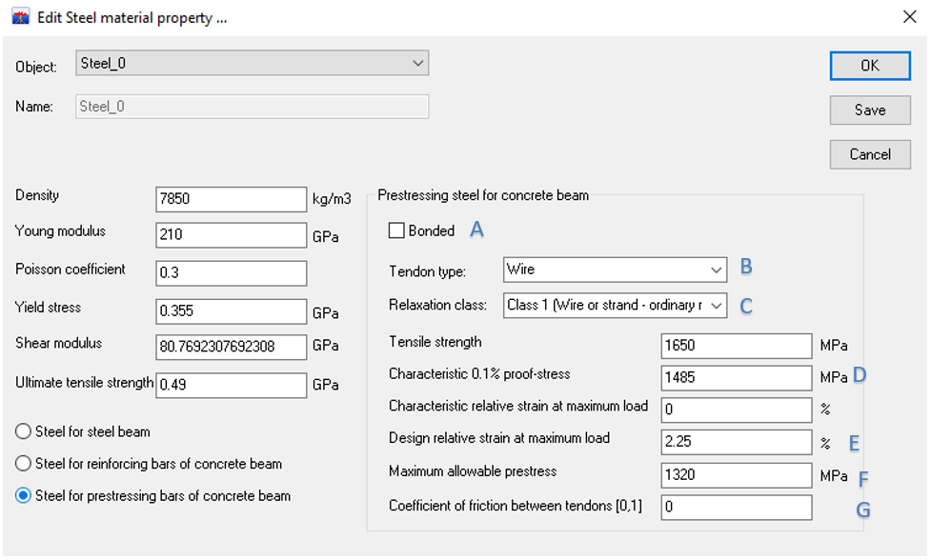Edit the Maximum allowable prestress field

click(x=736, y=474)
